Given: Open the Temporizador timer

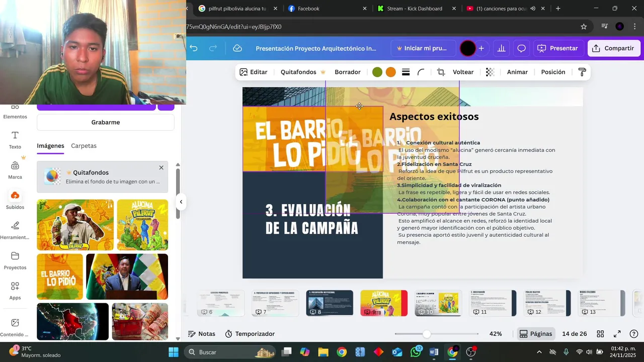Looking at the screenshot, I should [250, 334].
